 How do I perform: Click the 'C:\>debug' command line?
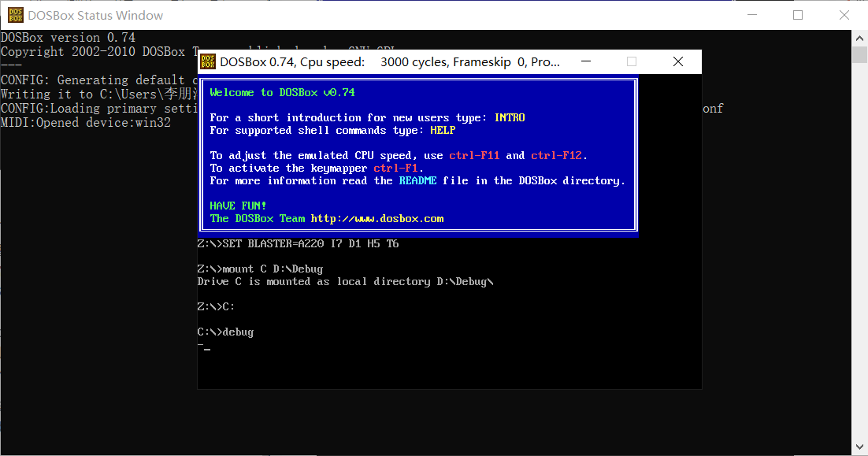[x=225, y=332]
